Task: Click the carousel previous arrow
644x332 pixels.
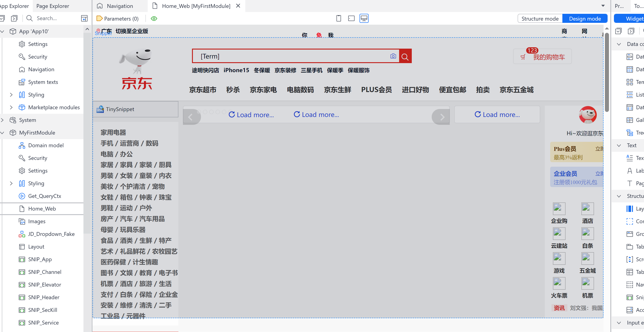Action: [x=191, y=117]
